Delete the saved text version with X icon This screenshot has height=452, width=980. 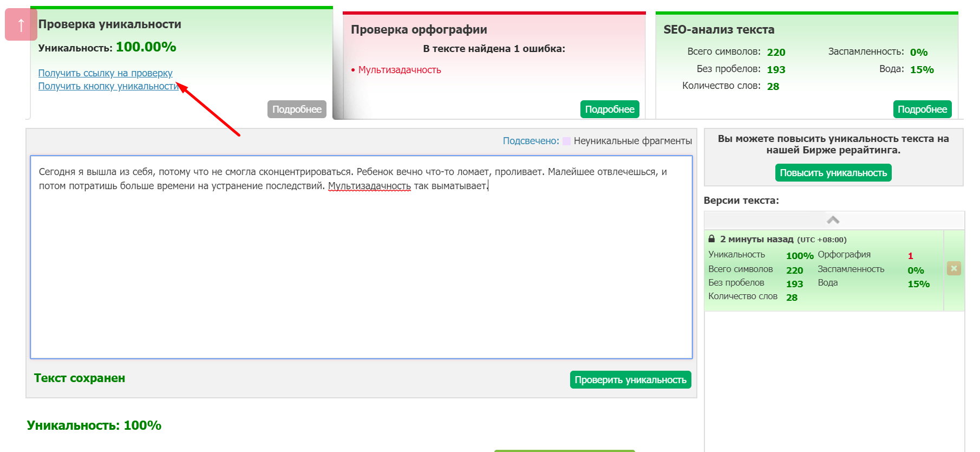pos(953,268)
